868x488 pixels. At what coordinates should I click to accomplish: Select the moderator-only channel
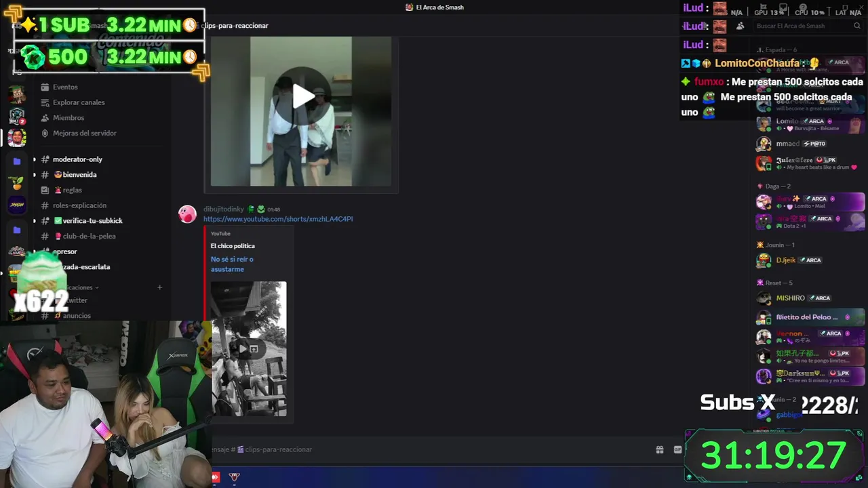(x=77, y=159)
